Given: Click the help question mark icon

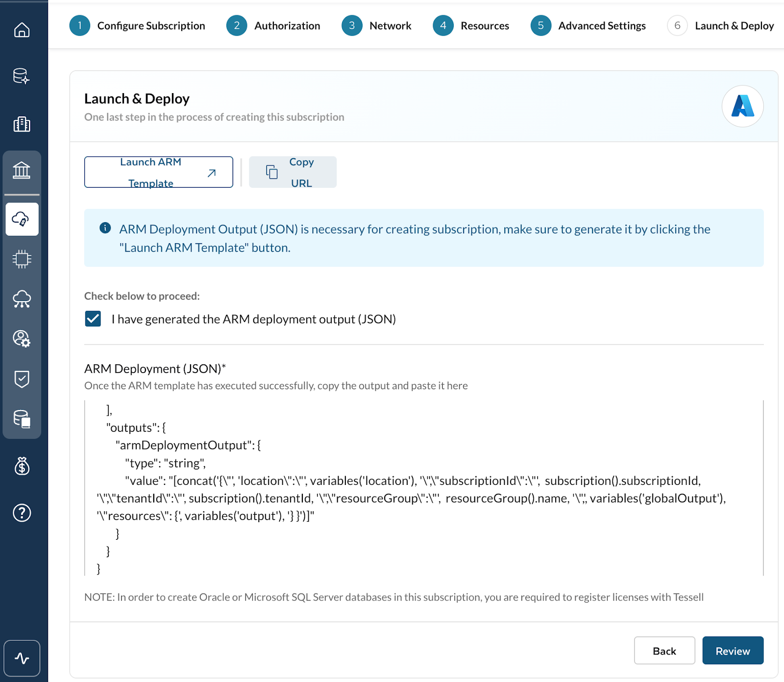Looking at the screenshot, I should pyautogui.click(x=22, y=513).
